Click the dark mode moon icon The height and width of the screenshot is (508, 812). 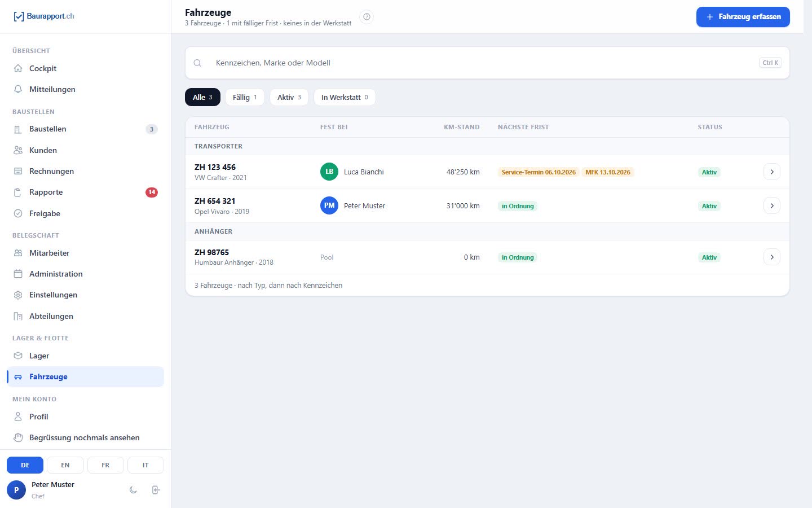pyautogui.click(x=133, y=490)
